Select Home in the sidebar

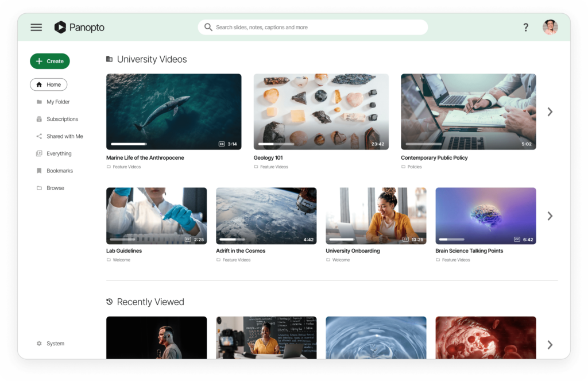[x=48, y=84]
